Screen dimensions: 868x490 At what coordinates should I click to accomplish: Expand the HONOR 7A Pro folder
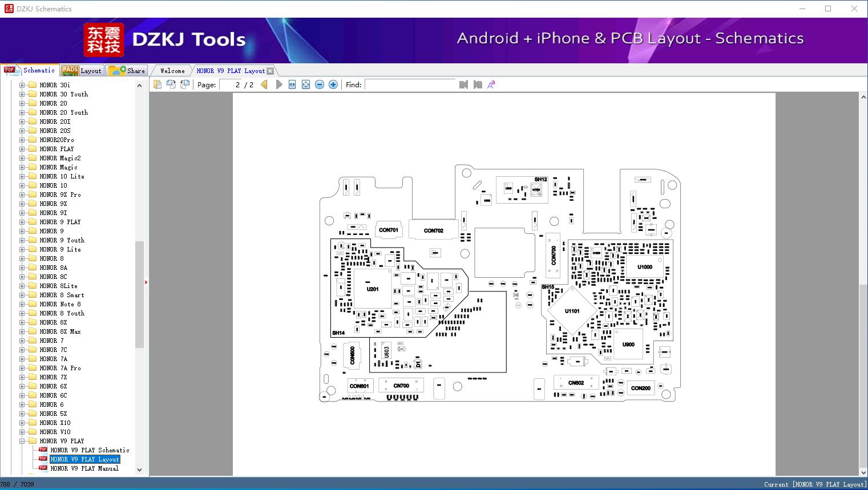click(x=22, y=368)
